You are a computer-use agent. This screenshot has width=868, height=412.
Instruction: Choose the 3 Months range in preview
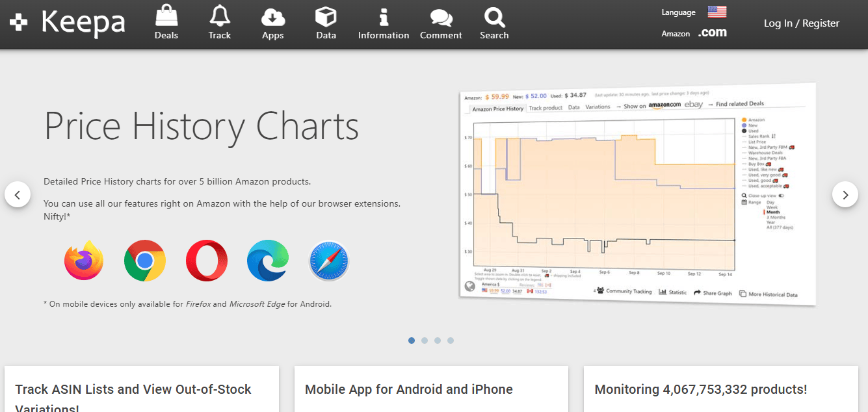pos(776,217)
